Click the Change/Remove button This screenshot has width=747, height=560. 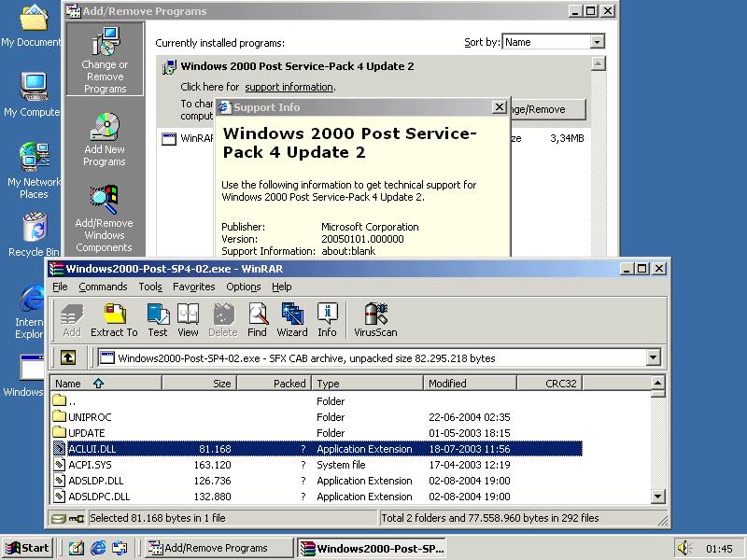point(548,109)
